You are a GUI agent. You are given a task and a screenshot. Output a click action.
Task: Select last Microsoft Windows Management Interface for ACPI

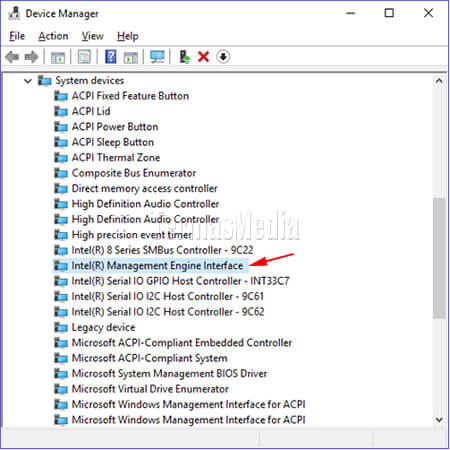[x=188, y=420]
